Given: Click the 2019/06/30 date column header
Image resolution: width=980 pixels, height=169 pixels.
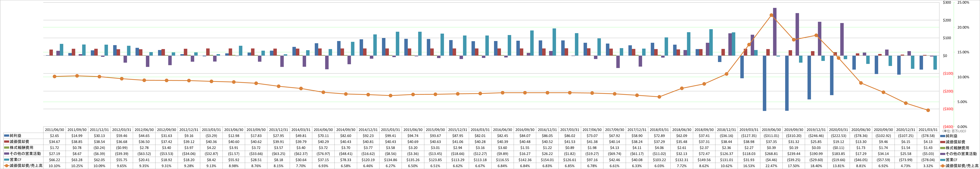Looking at the screenshot, I should [x=771, y=130].
